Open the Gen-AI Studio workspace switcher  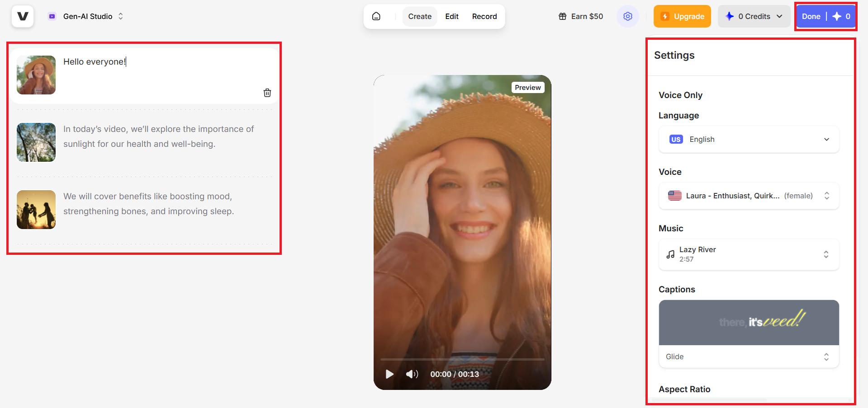(86, 16)
